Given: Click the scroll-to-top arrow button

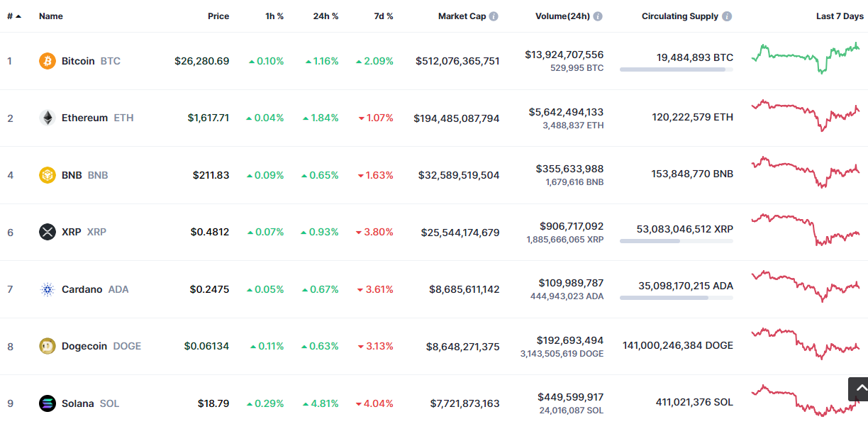Looking at the screenshot, I should click(858, 389).
